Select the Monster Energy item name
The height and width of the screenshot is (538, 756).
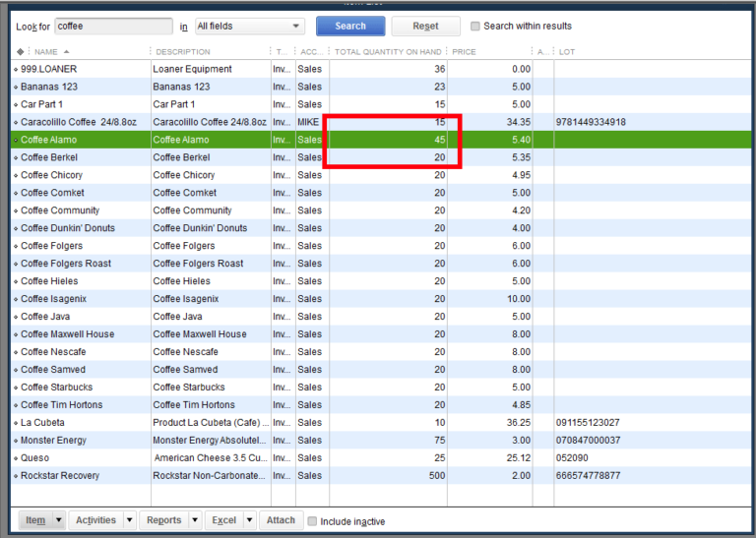(53, 441)
